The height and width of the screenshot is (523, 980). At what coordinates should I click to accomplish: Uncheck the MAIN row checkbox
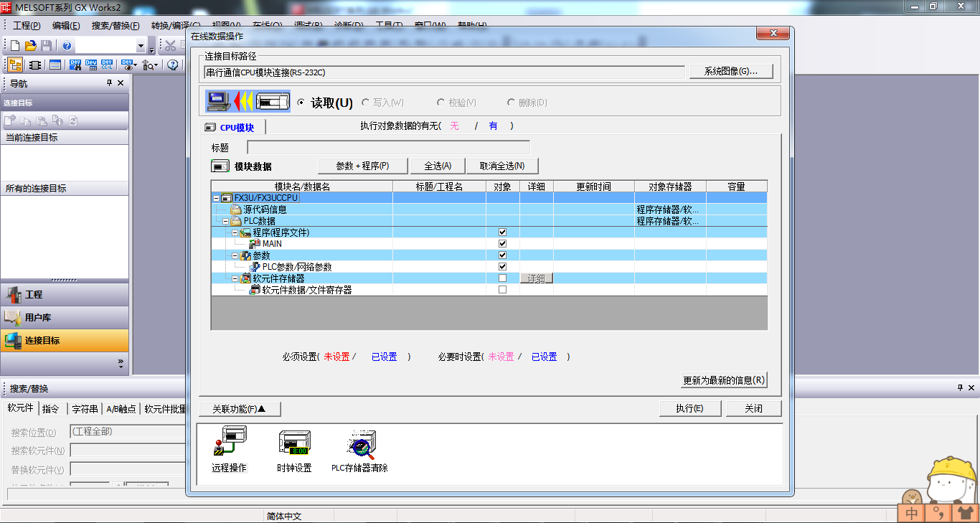coord(503,244)
